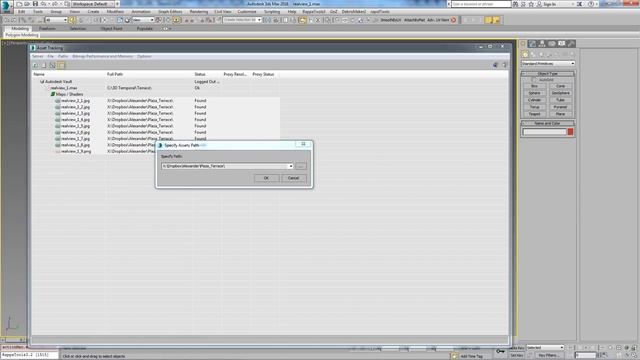640x360 pixels.
Task: Click into the Specify Path text field
Action: [x=224, y=166]
